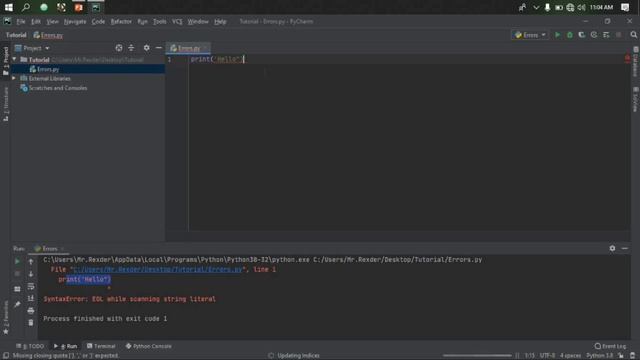Click the Updating indices progress bar

[477, 356]
